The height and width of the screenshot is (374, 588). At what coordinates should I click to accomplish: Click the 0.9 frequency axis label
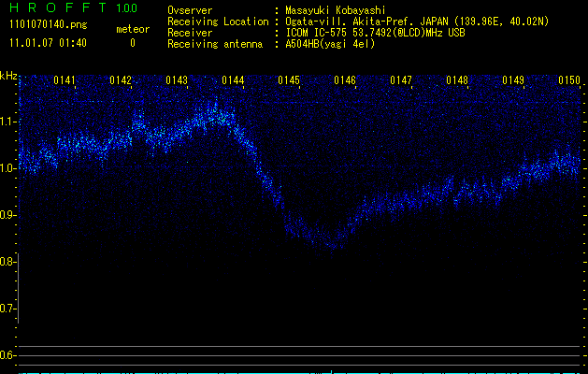point(8,215)
